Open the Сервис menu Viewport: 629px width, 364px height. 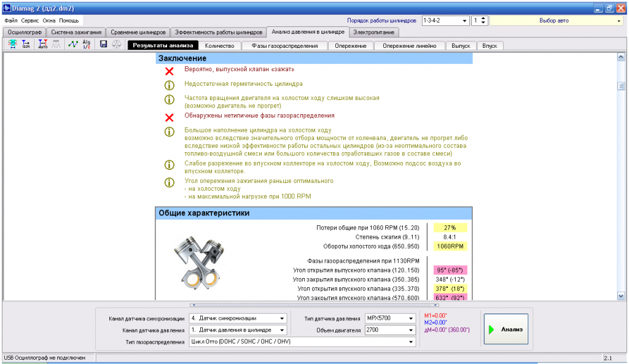pyautogui.click(x=30, y=20)
